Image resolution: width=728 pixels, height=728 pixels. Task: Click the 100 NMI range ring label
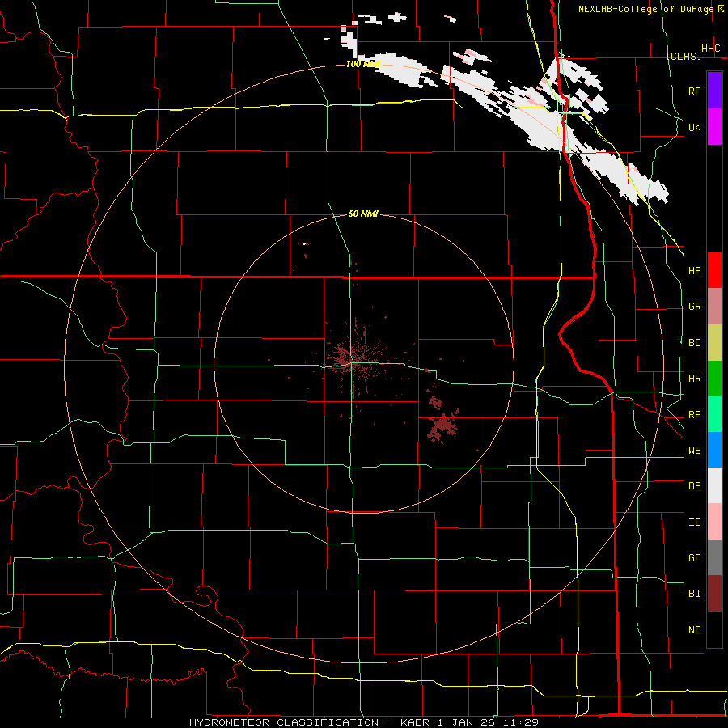pyautogui.click(x=363, y=64)
